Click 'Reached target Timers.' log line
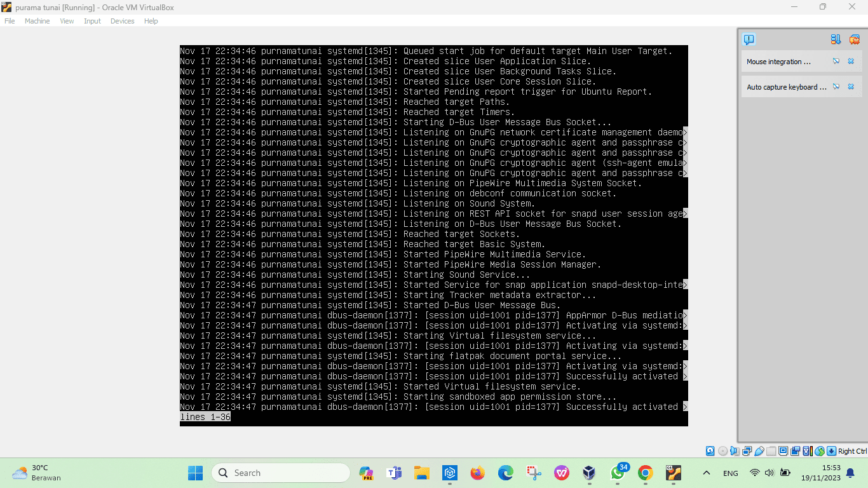Image resolution: width=868 pixels, height=488 pixels. tap(459, 112)
